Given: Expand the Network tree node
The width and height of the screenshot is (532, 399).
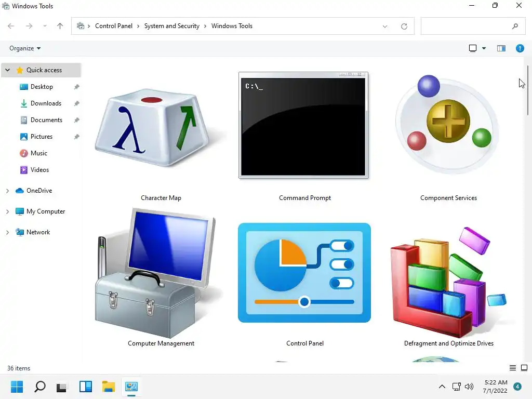Looking at the screenshot, I should point(7,232).
